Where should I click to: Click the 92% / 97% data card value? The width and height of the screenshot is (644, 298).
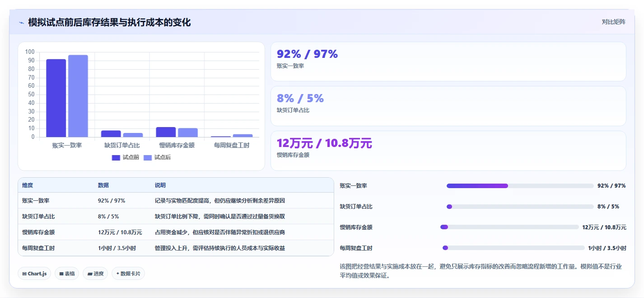(x=307, y=54)
